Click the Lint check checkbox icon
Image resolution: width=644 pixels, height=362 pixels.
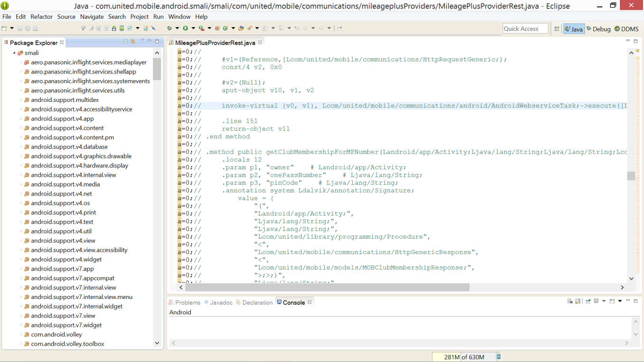129,28
